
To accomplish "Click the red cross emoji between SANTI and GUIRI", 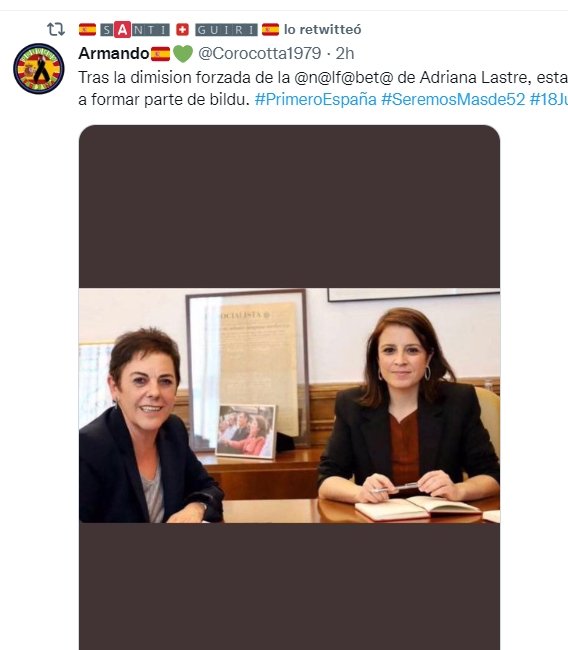I will [182, 30].
